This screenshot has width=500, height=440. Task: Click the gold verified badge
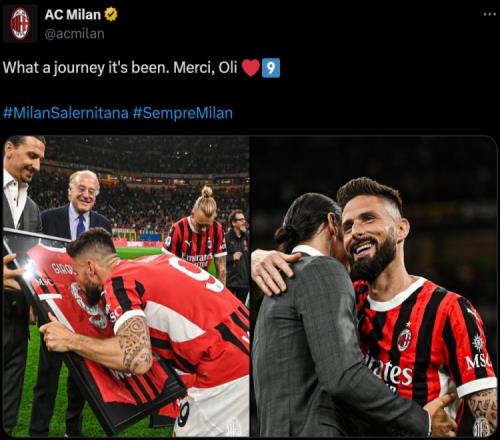click(111, 14)
